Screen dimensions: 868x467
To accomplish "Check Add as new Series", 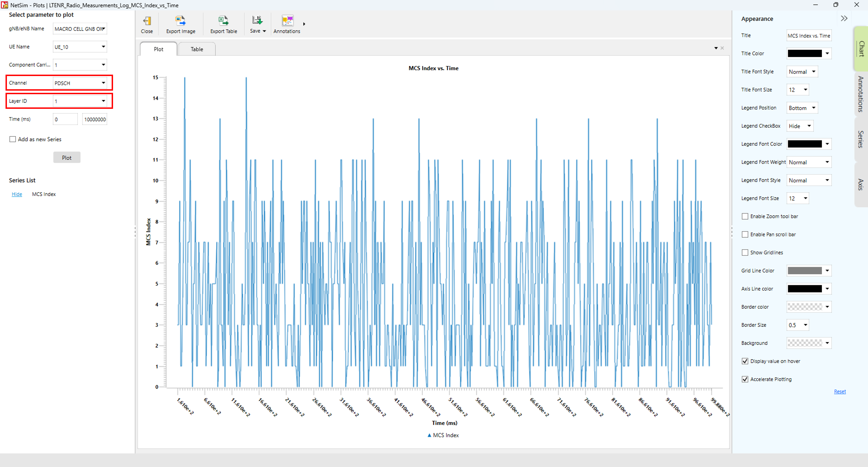I will (13, 139).
